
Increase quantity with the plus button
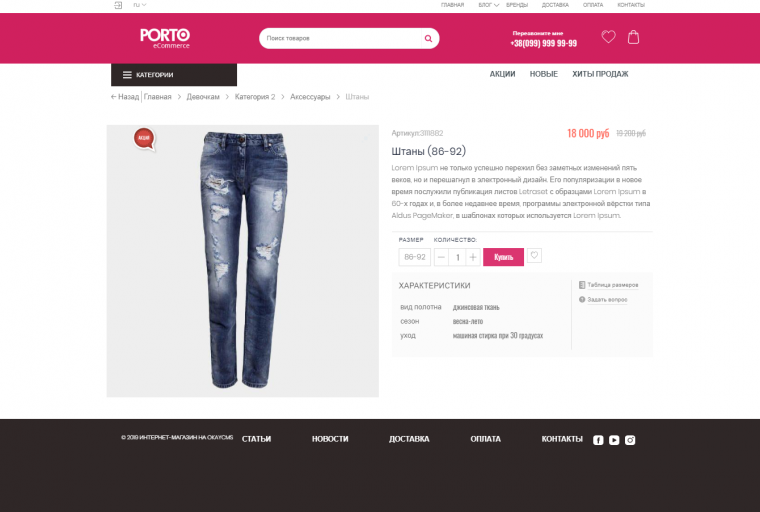coord(473,257)
